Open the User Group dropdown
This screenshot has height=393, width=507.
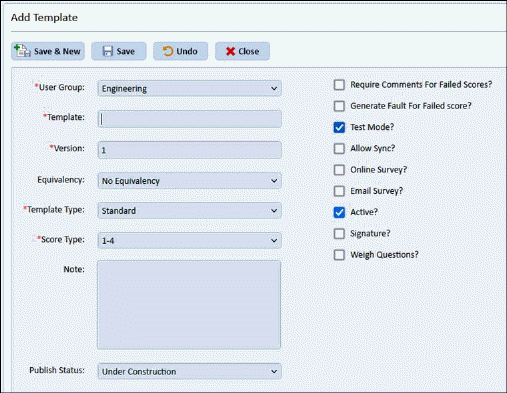click(189, 89)
